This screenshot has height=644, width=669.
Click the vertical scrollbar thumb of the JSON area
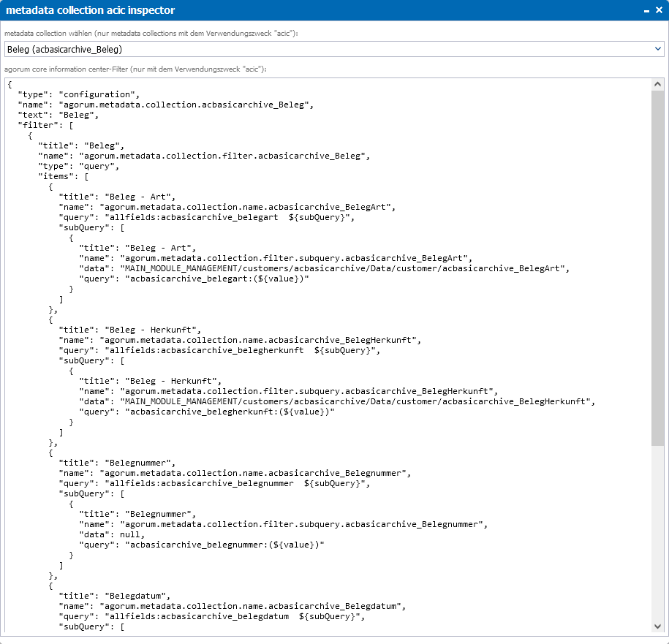point(657,268)
